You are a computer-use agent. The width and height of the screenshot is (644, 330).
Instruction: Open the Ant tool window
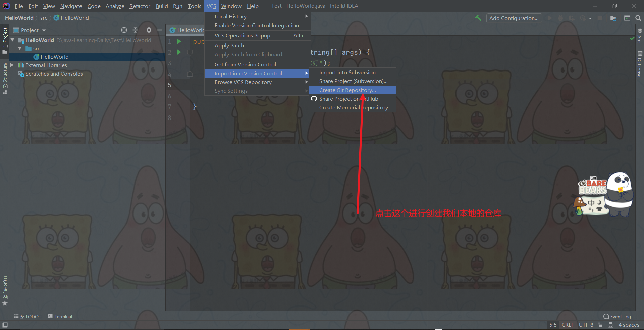[x=640, y=36]
